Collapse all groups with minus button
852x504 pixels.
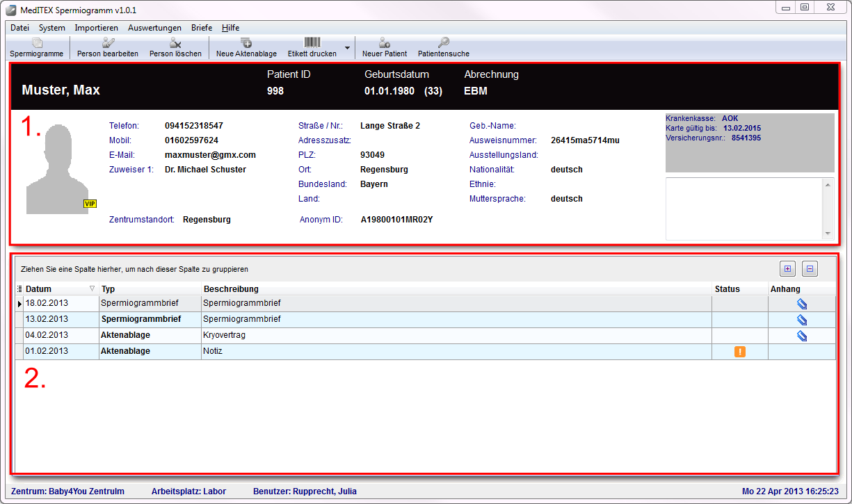(810, 268)
